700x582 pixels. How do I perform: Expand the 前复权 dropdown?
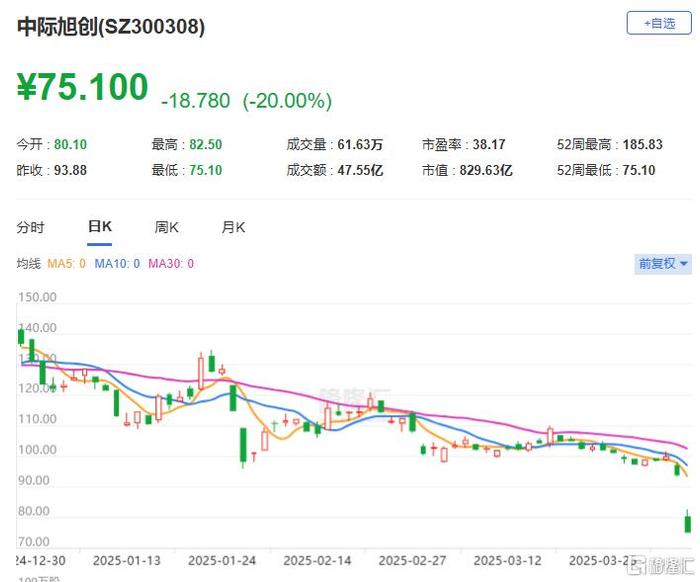pyautogui.click(x=663, y=264)
